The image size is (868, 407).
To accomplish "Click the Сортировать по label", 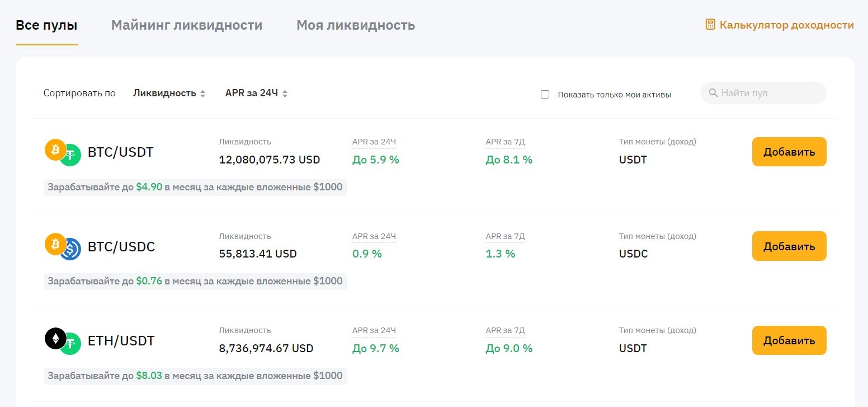I will click(79, 93).
